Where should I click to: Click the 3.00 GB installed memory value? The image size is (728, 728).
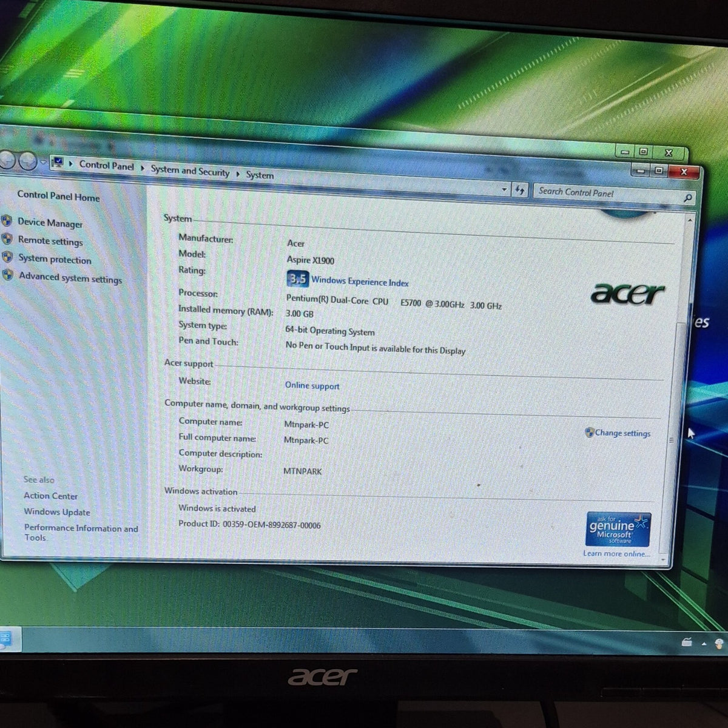point(300,314)
